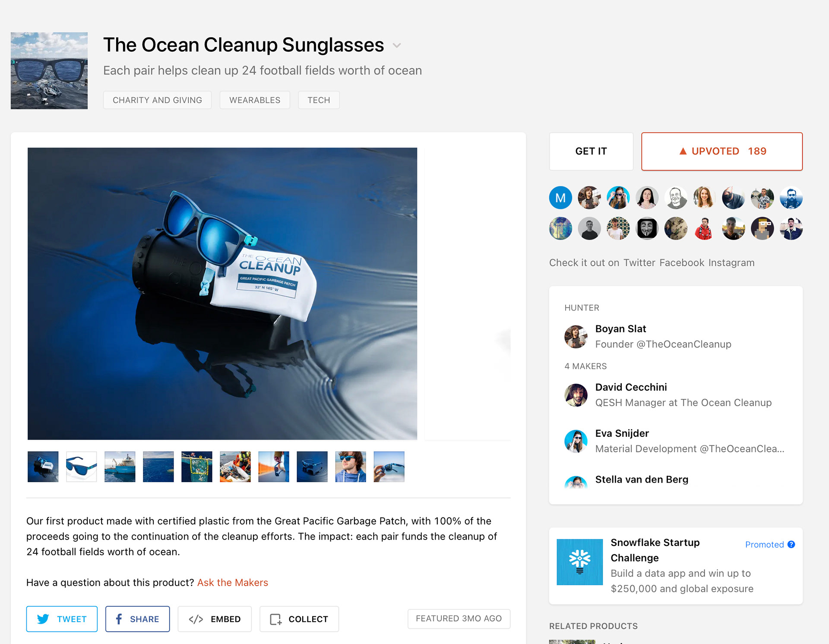The image size is (829, 644).
Task: Select the ship photo thumbnail
Action: coord(120,467)
